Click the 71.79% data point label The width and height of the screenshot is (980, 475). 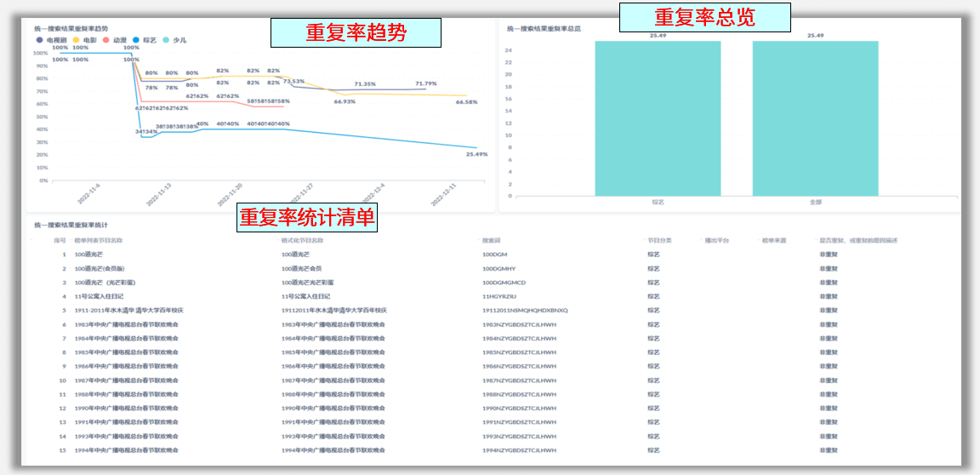coord(426,83)
